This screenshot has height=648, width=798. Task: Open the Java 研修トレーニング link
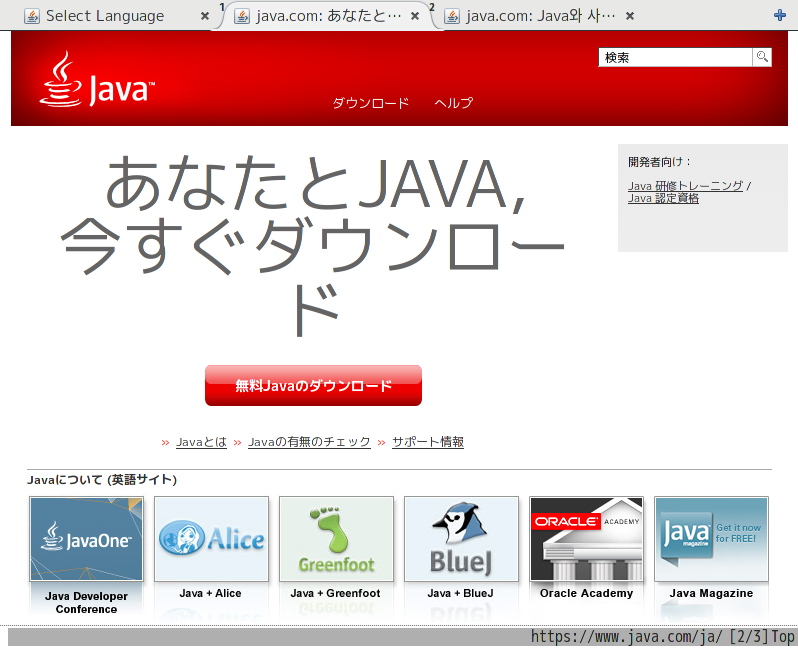[686, 186]
